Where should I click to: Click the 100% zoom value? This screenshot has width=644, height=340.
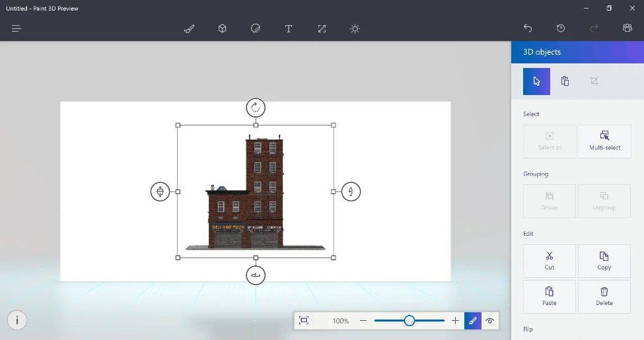pos(340,321)
